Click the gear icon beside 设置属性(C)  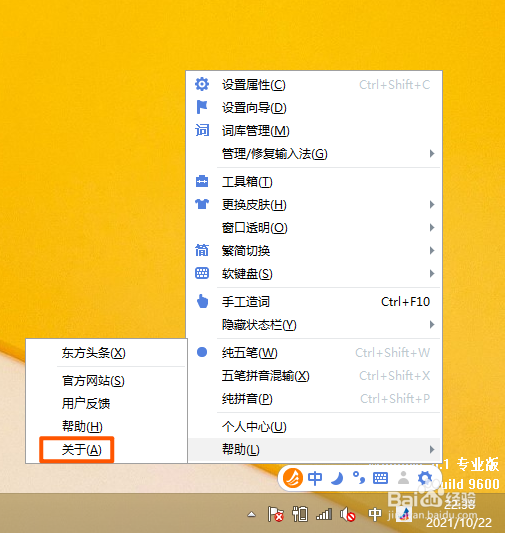(x=202, y=84)
